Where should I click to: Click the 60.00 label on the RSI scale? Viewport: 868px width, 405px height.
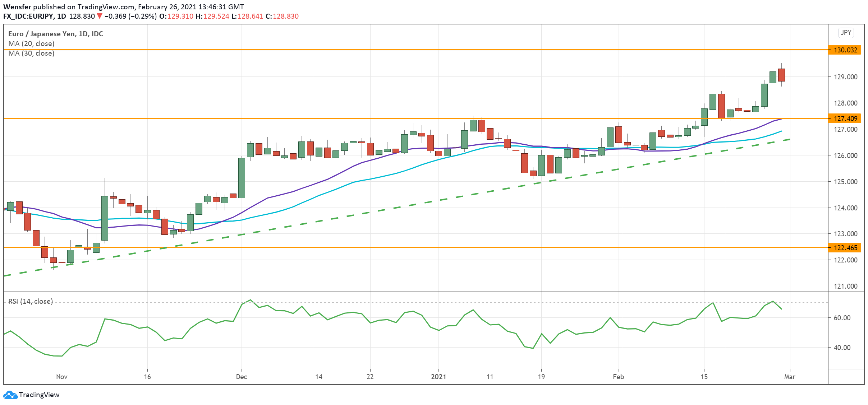(x=842, y=318)
